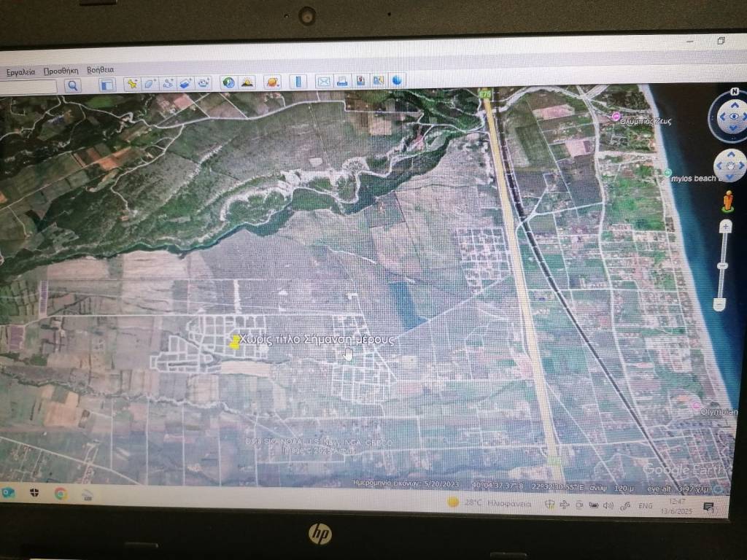Select the add path tool
The width and height of the screenshot is (747, 560).
click(168, 83)
